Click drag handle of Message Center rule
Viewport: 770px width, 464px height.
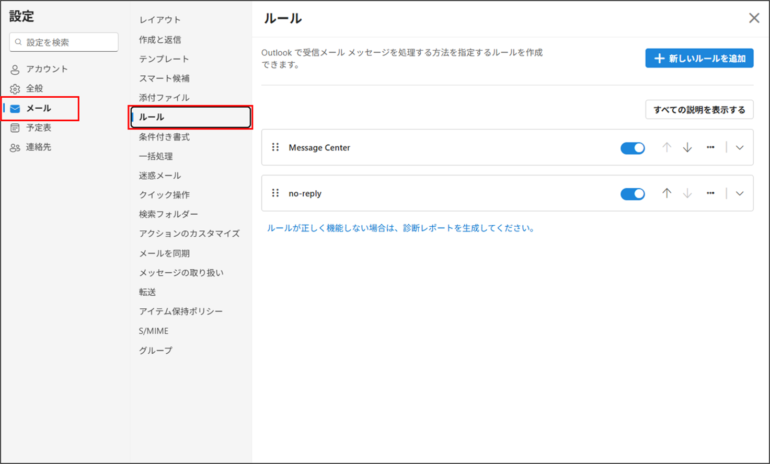[275, 148]
